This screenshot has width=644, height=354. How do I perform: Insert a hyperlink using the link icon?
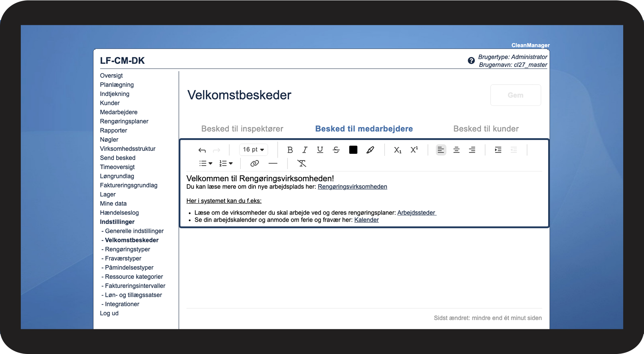(254, 163)
